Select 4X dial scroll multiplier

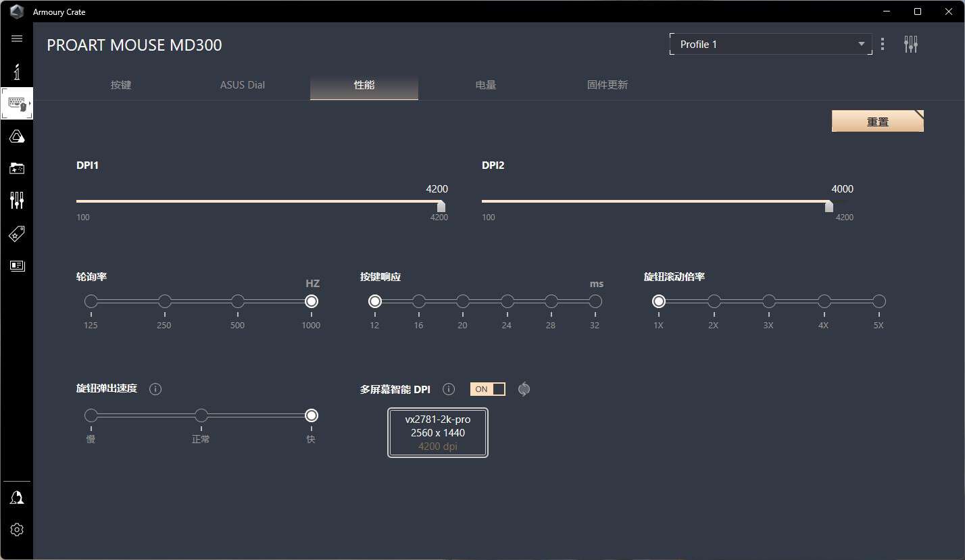824,301
